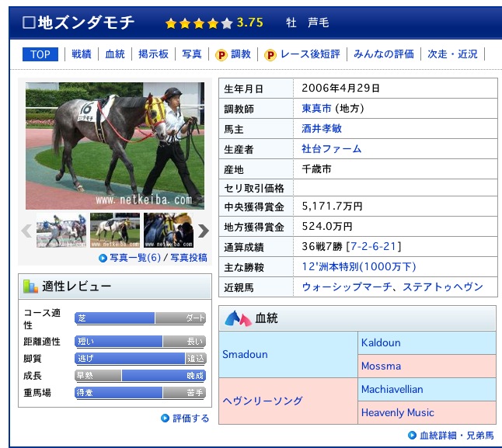The height and width of the screenshot is (448, 502).
Task: Click the star rating icons
Action: (198, 23)
